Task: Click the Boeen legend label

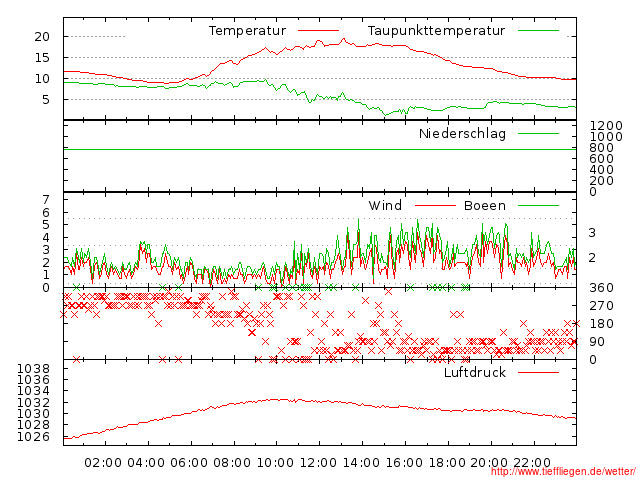Action: (x=485, y=205)
